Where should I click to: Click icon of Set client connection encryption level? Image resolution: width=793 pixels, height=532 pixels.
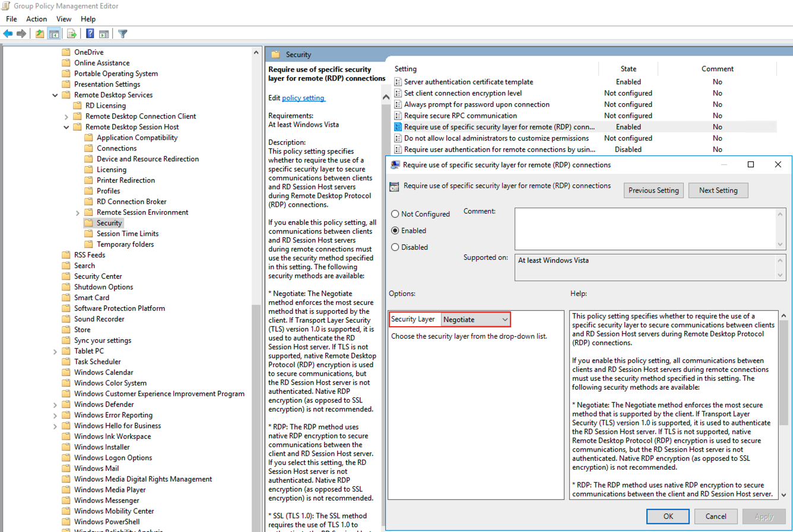click(x=398, y=93)
